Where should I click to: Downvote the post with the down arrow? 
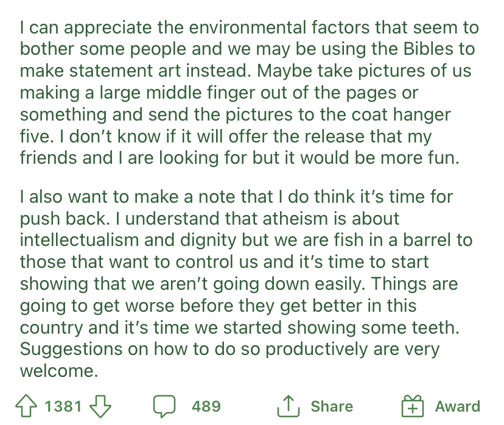coord(100,406)
